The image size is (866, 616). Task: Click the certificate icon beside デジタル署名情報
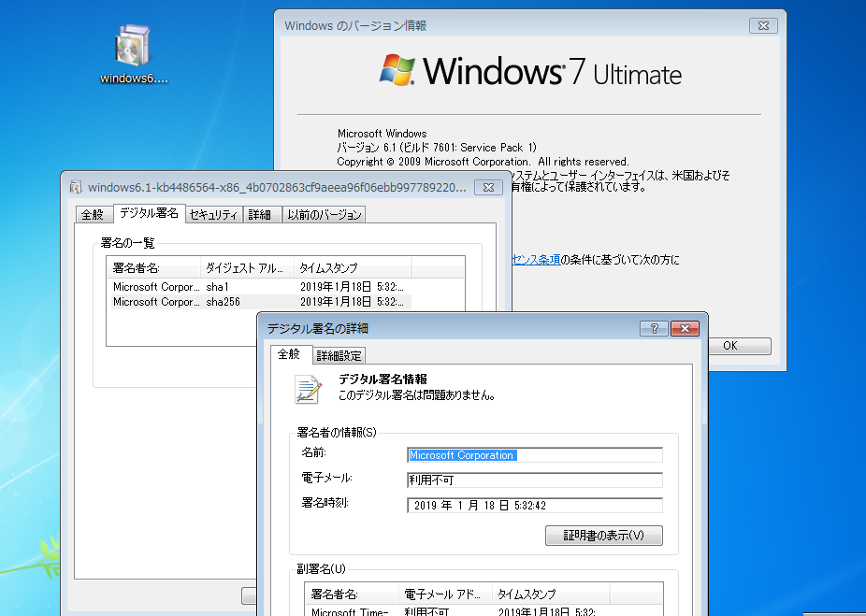pyautogui.click(x=308, y=388)
